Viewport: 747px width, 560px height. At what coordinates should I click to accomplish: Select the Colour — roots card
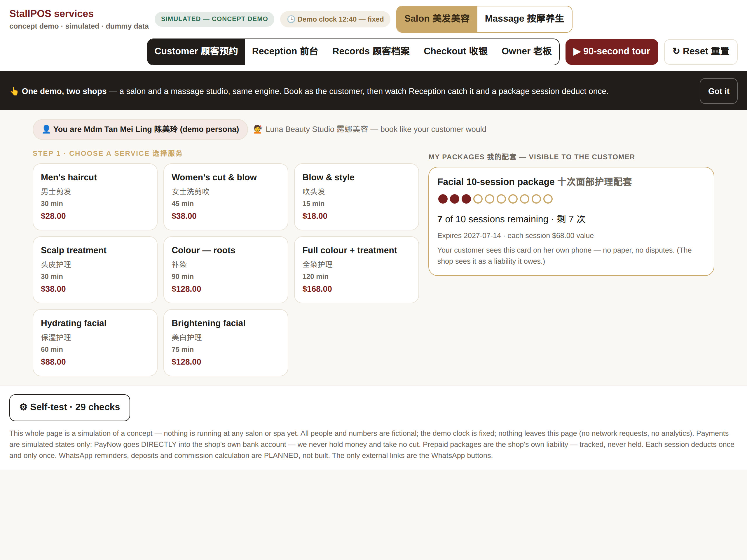[226, 270]
